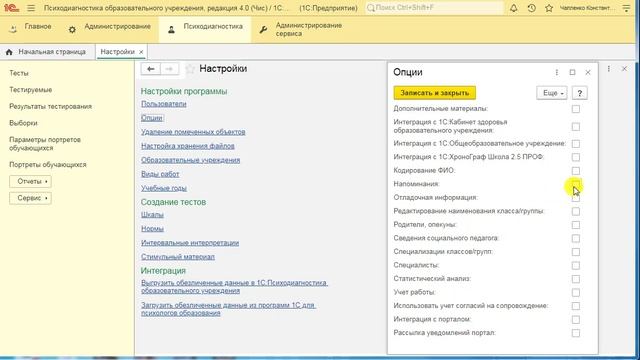Open the service settings icon at title bar right
The image size is (640, 360).
(x=626, y=8)
